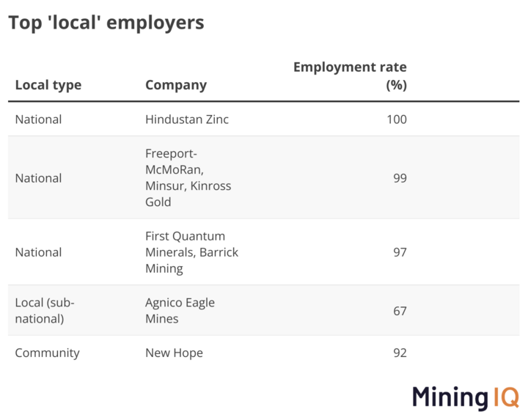Select the Freeport-McMoRan, Minsur, Kinross Gold cell

click(188, 177)
